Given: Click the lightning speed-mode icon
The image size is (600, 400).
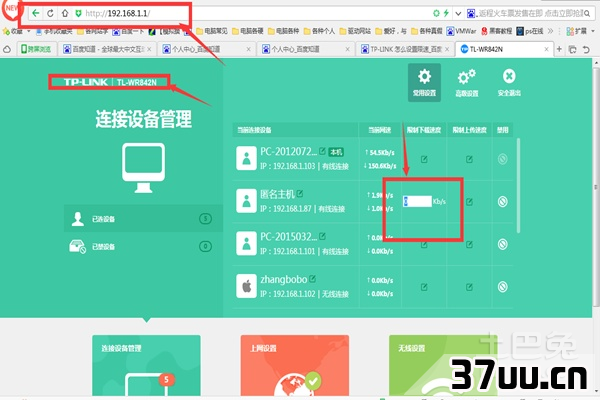Looking at the screenshot, I should tap(446, 13).
